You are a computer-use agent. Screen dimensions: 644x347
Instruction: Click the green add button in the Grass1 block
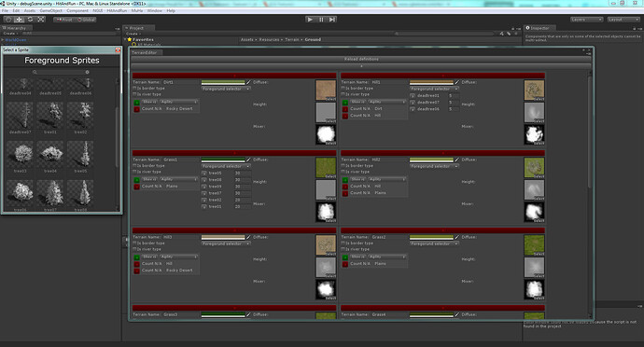click(137, 180)
